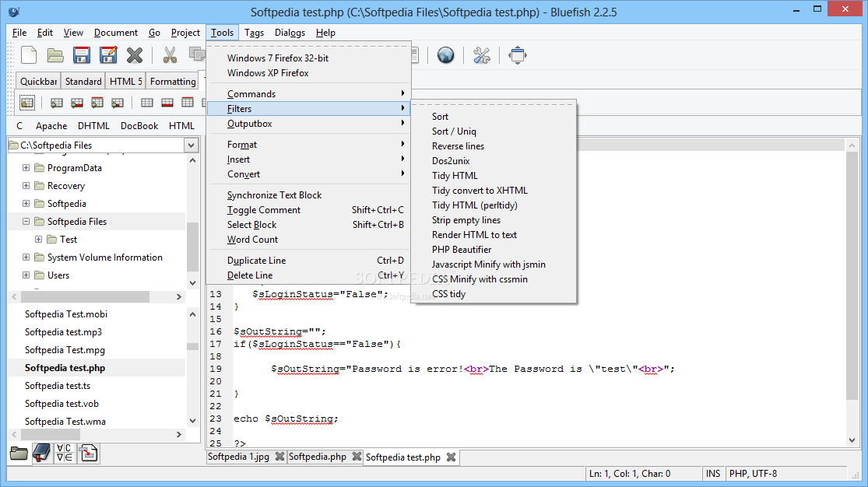Close the Softpedia.php tab
Viewport: 868px width, 487px height.
click(357, 457)
